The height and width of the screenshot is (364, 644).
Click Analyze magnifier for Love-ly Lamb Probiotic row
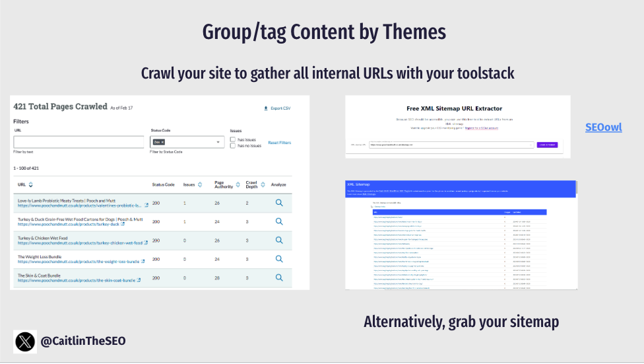click(279, 203)
